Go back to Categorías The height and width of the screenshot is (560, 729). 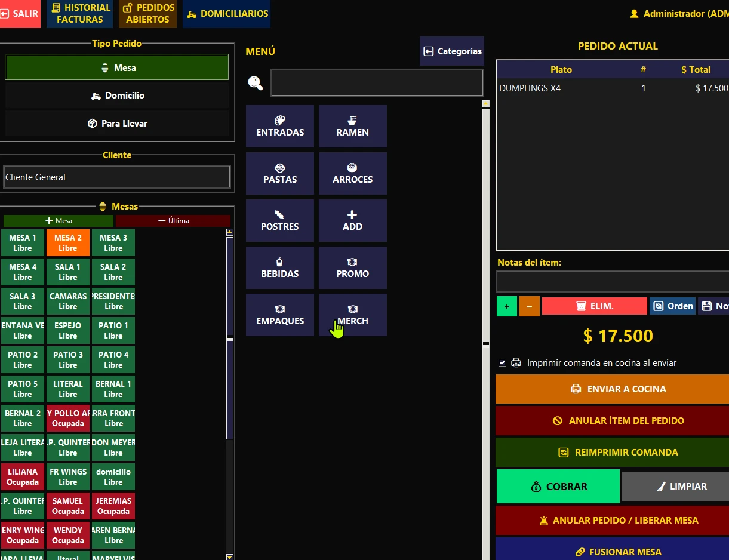click(452, 51)
